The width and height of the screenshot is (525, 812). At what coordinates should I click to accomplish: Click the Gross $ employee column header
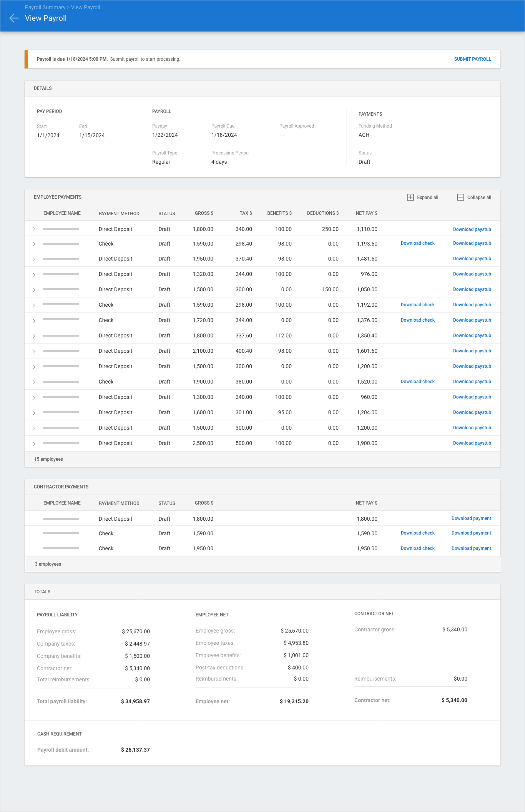pos(204,213)
